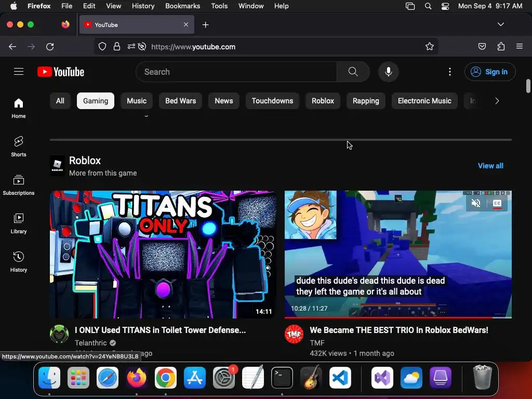Bookmark this page with star icon
Viewport: 532px width, 399px height.
click(x=430, y=46)
